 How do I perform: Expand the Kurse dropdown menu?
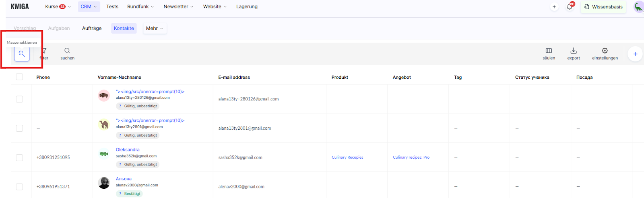tap(58, 7)
